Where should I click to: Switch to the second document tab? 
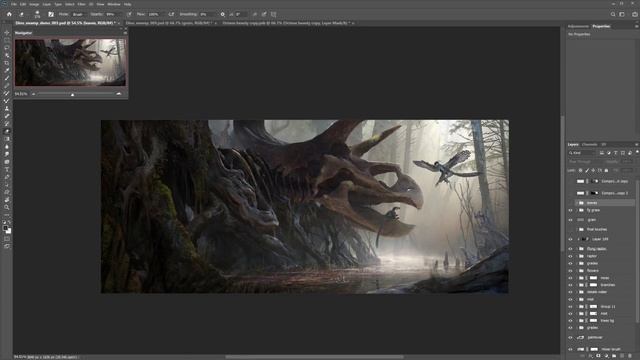coord(169,23)
